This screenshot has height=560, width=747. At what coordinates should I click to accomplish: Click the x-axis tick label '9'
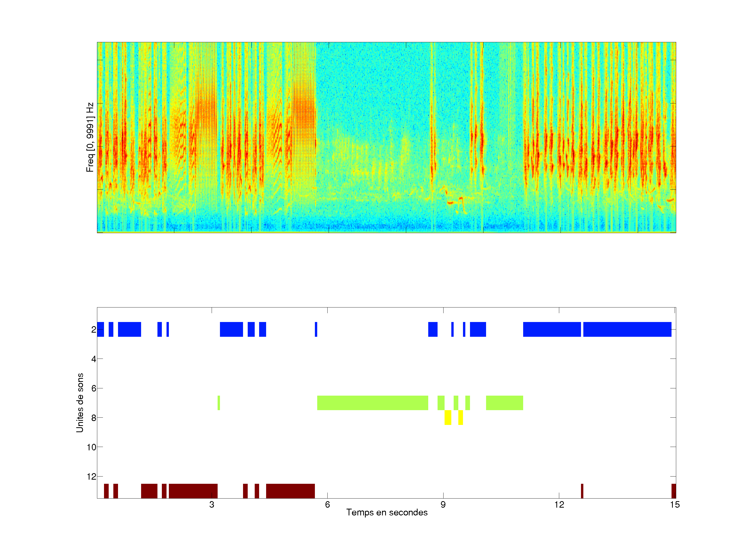pos(443,505)
